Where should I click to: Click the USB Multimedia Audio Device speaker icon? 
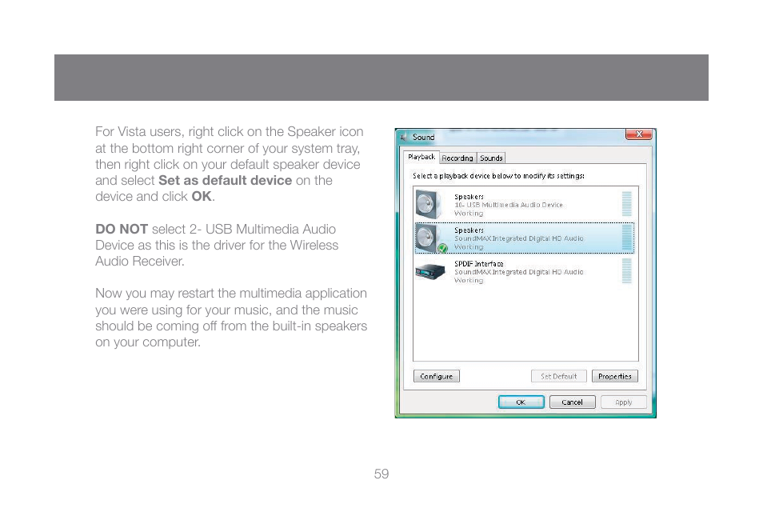coord(429,204)
